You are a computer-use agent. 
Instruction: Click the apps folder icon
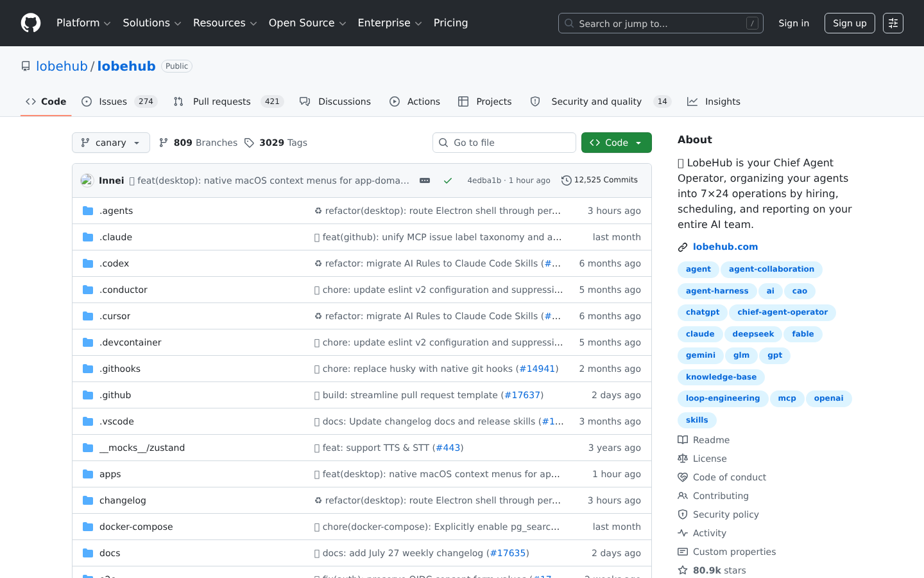pyautogui.click(x=88, y=474)
